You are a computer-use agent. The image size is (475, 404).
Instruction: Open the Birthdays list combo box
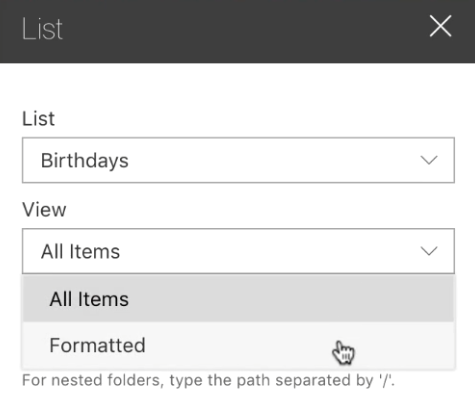pyautogui.click(x=238, y=160)
